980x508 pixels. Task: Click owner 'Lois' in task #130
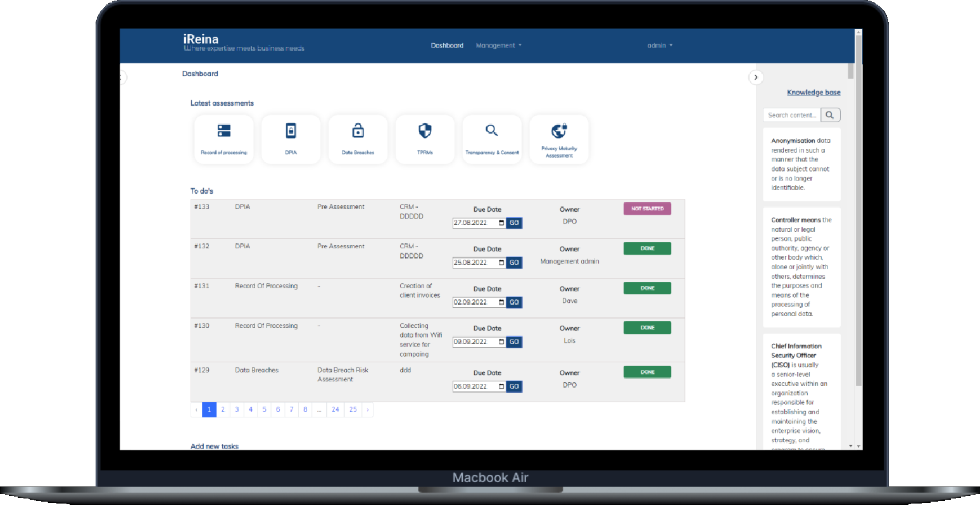click(570, 341)
